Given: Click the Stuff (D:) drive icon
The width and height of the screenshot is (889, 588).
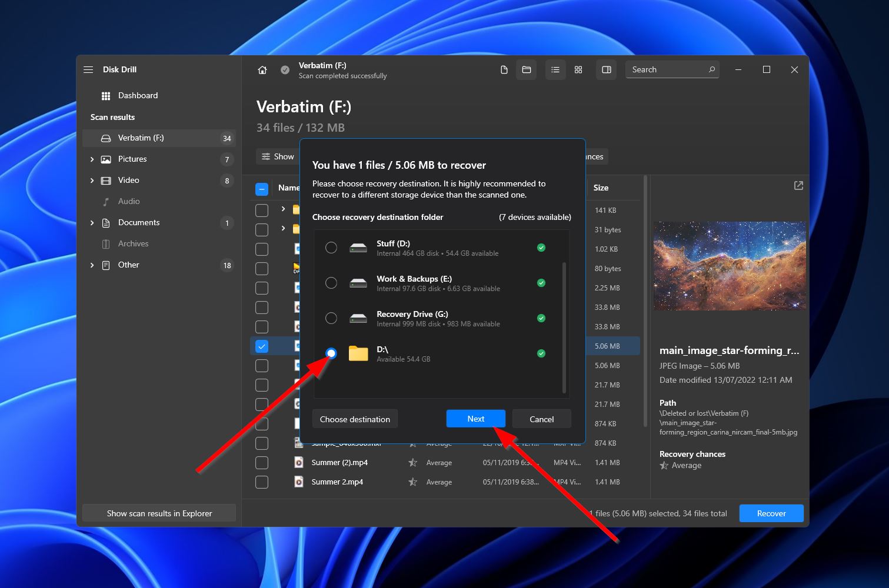Looking at the screenshot, I should [358, 248].
